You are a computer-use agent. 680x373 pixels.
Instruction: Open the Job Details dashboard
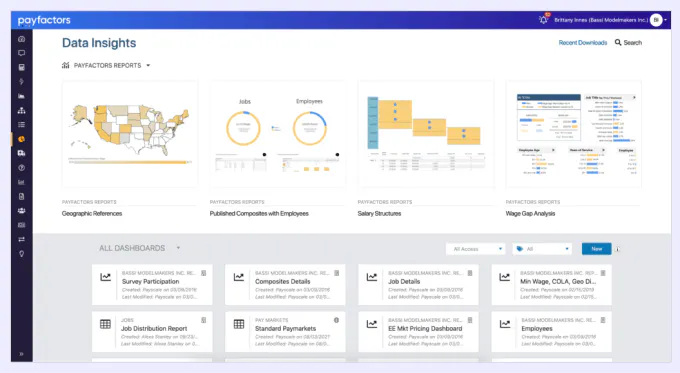coord(418,285)
